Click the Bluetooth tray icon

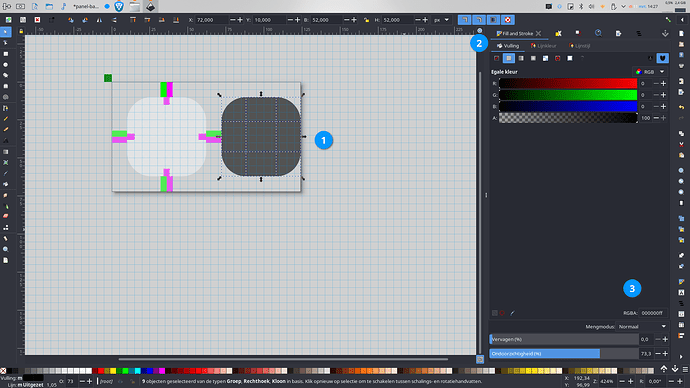(580, 7)
